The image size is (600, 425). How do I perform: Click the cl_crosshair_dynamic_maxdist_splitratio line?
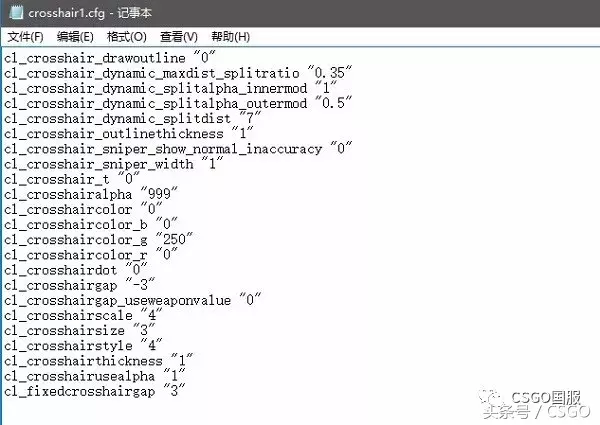(178, 73)
